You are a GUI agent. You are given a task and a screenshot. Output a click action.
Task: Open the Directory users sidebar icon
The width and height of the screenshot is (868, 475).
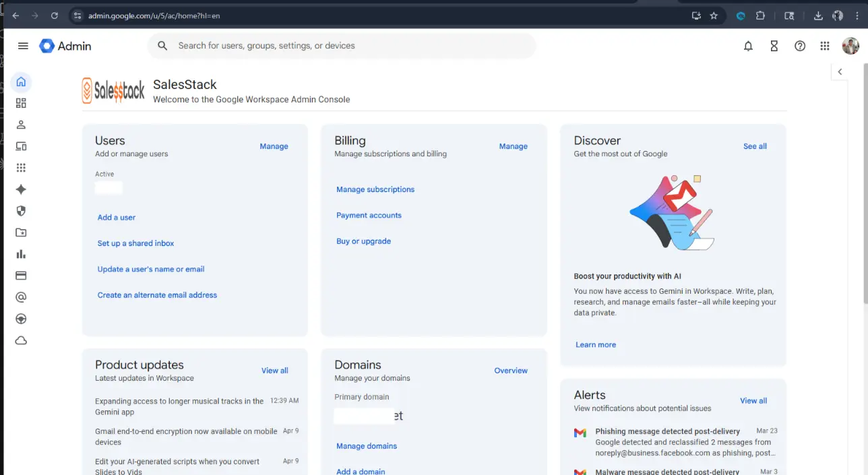21,125
